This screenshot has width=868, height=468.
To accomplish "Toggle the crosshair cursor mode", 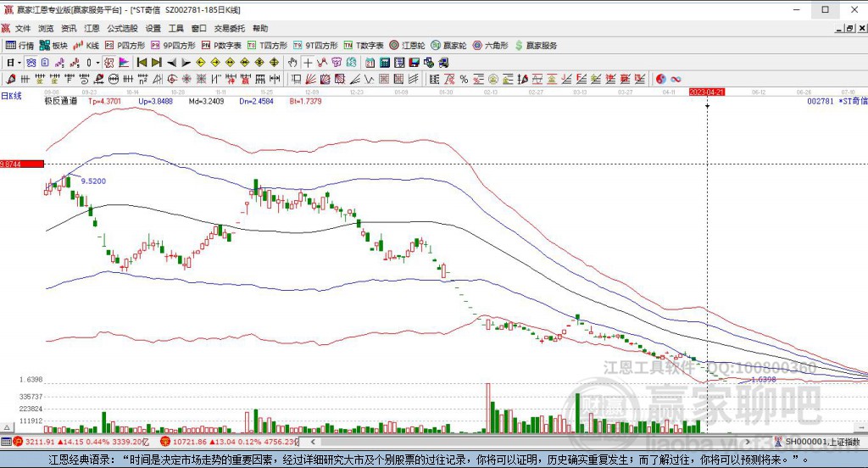I will 308,63.
